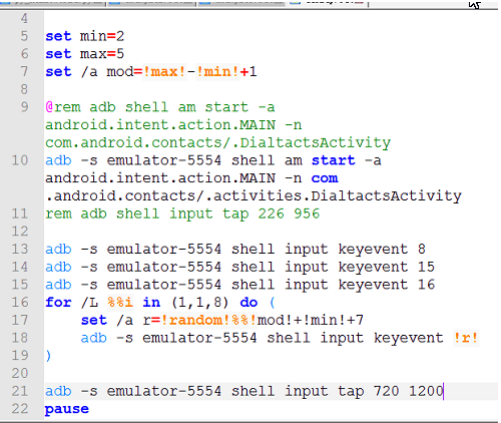Click line number 9 in the gutter
This screenshot has width=501, height=423.
[24, 107]
